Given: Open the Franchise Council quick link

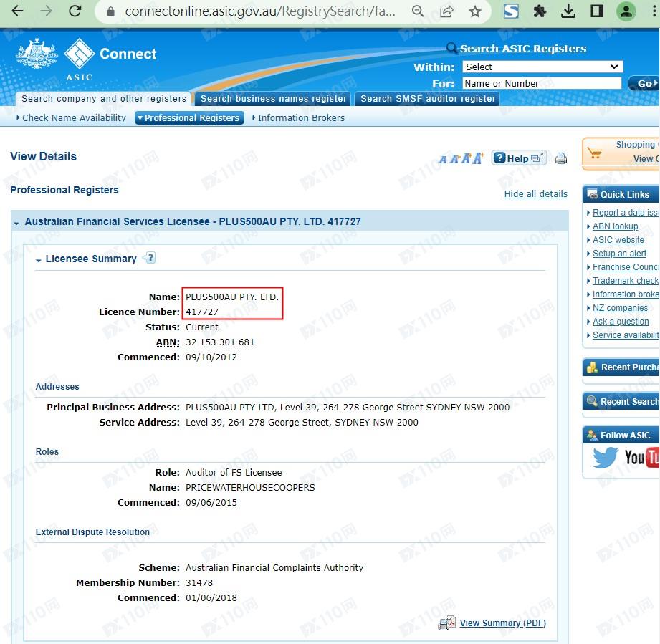Looking at the screenshot, I should point(626,267).
